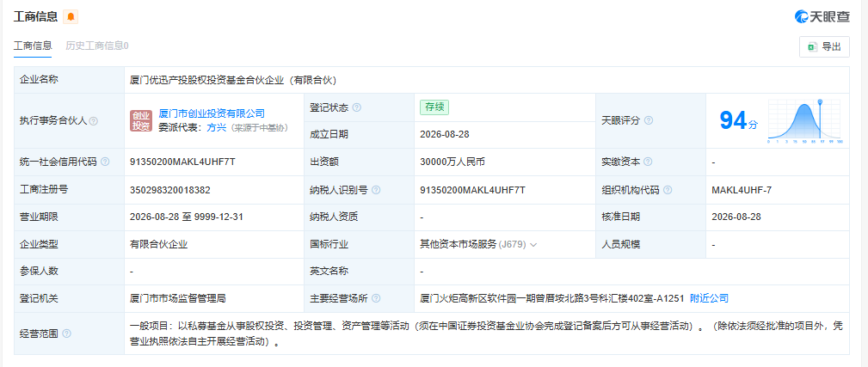The width and height of the screenshot is (868, 367).
Task: Click the 30000万人民币 capital value
Action: tap(453, 162)
